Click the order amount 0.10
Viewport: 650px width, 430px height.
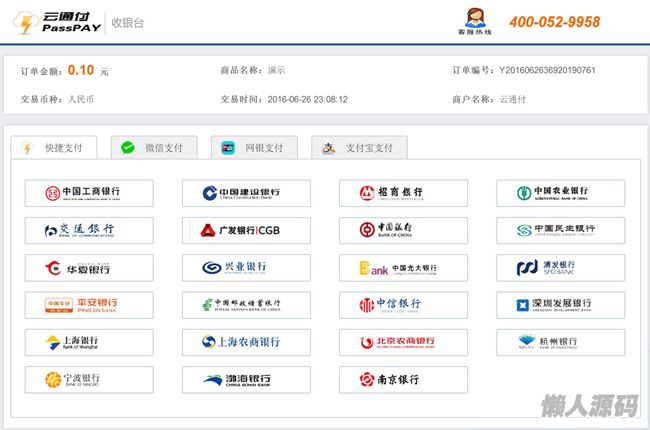[x=81, y=70]
